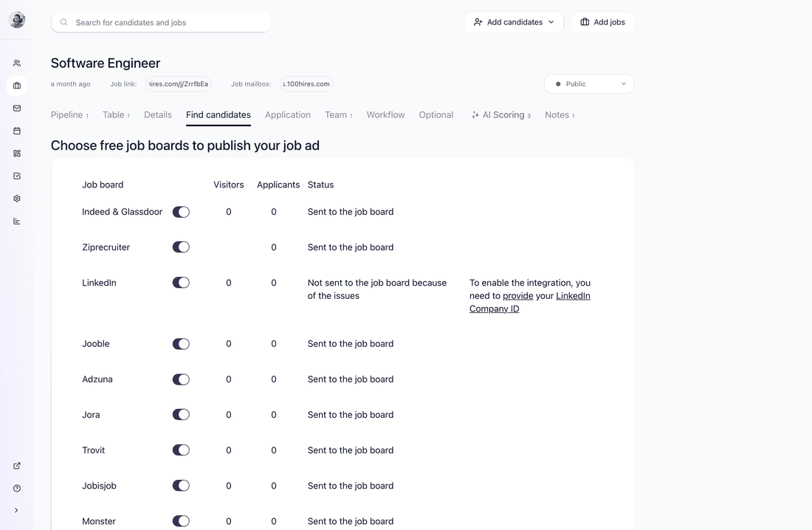
Task: Click the Add candidates button label
Action: coord(515,22)
